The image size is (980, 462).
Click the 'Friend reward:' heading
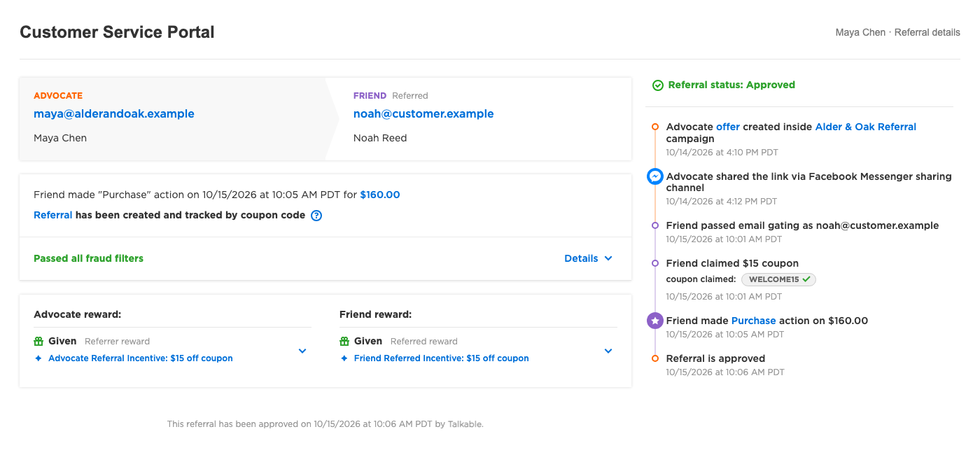click(375, 314)
